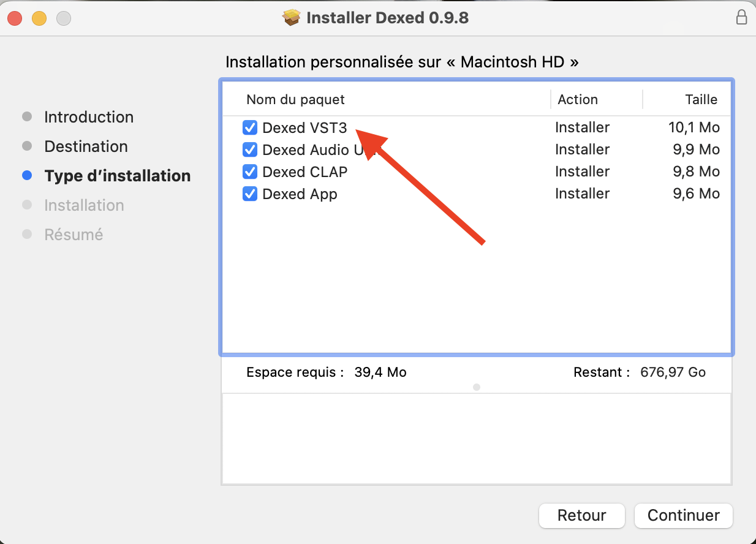Select the Dexed App row label

click(300, 194)
